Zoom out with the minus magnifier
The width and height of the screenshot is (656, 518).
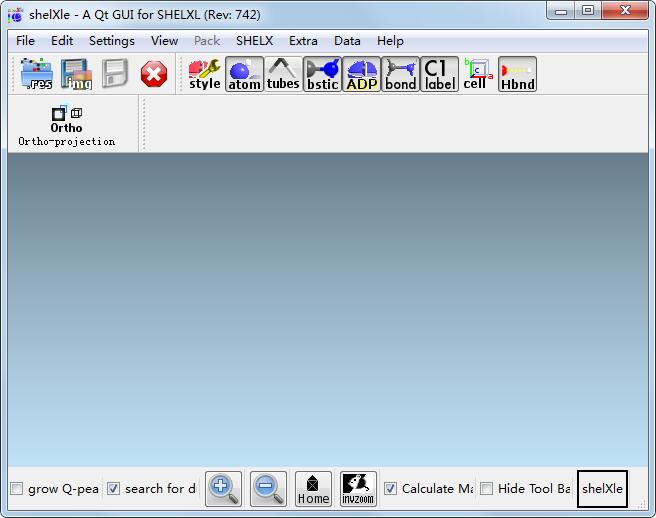point(268,489)
